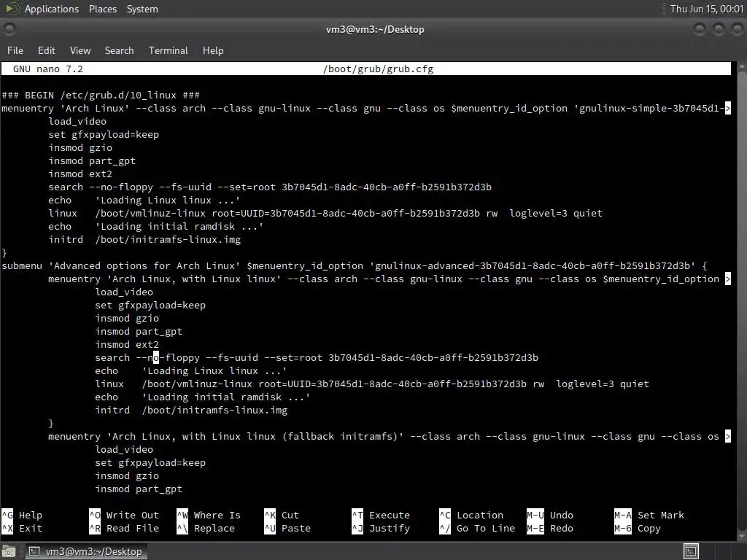Click the ^R Read File shortcut
The height and width of the screenshot is (560, 747).
pos(124,529)
